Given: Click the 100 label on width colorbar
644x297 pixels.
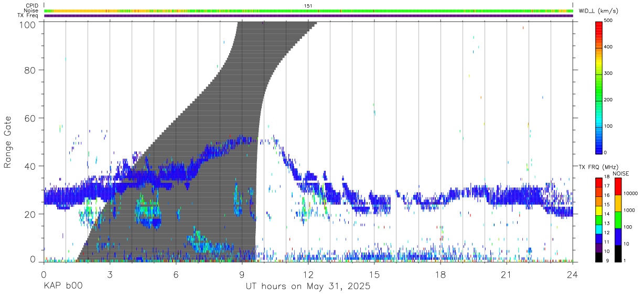Looking at the screenshot, I should tap(609, 126).
